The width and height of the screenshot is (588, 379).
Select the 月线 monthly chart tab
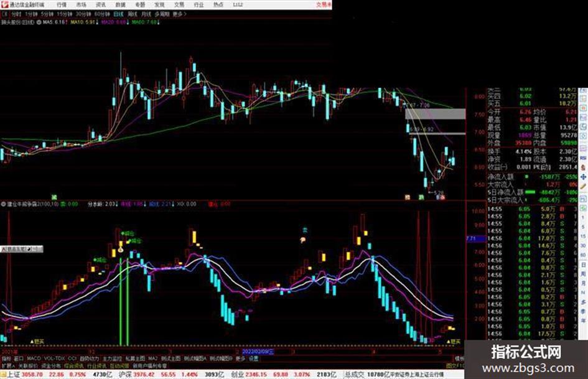pyautogui.click(x=146, y=14)
